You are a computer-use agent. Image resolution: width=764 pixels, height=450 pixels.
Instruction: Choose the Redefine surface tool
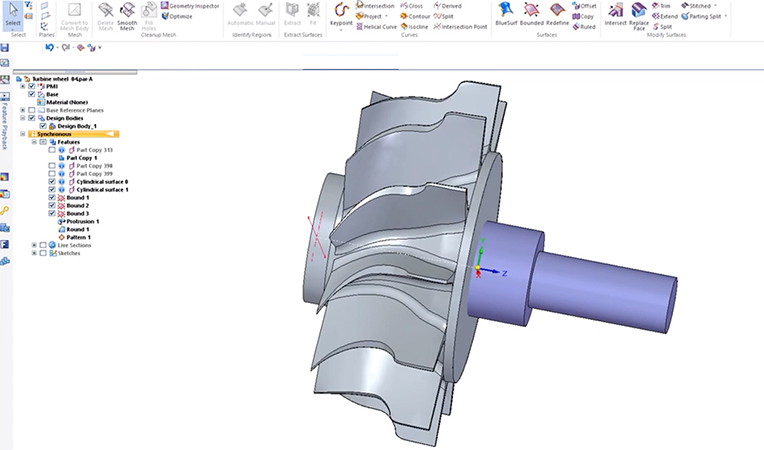[x=559, y=15]
